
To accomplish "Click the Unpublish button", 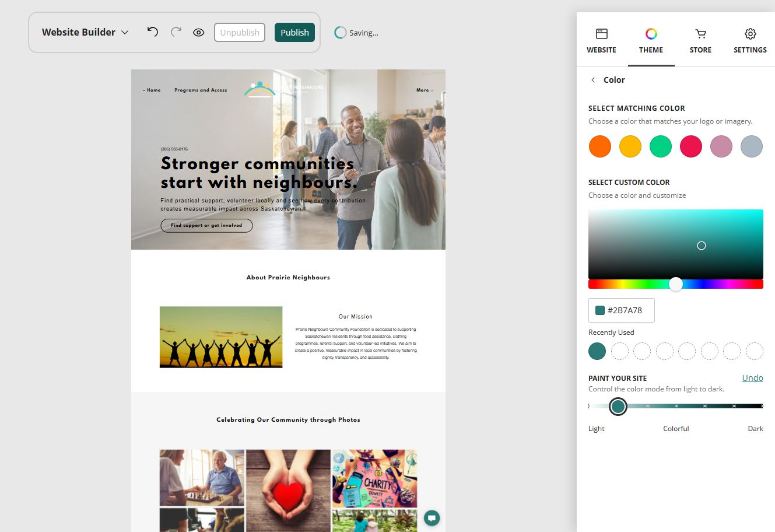I will (240, 33).
